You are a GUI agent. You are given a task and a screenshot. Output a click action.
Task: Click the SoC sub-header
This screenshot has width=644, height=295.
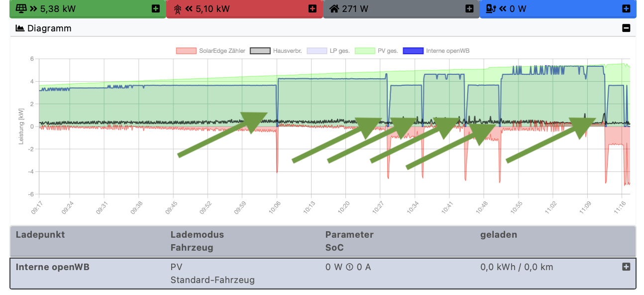click(334, 248)
